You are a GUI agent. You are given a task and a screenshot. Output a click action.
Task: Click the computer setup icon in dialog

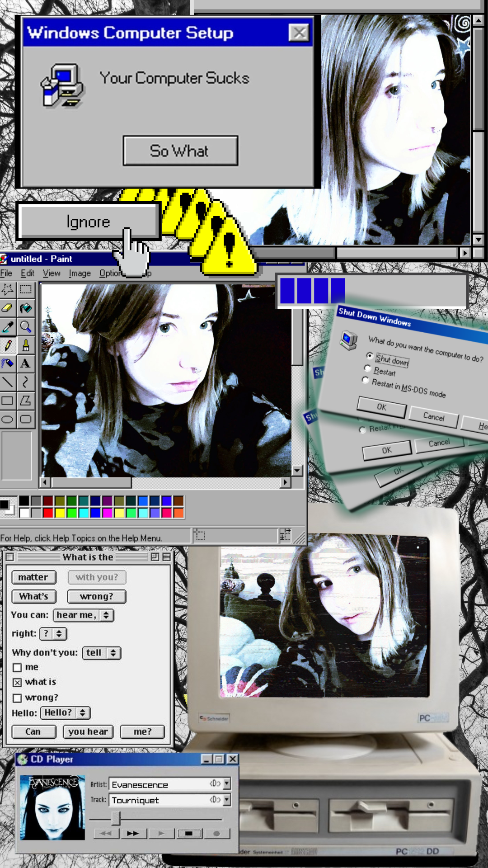[x=62, y=86]
